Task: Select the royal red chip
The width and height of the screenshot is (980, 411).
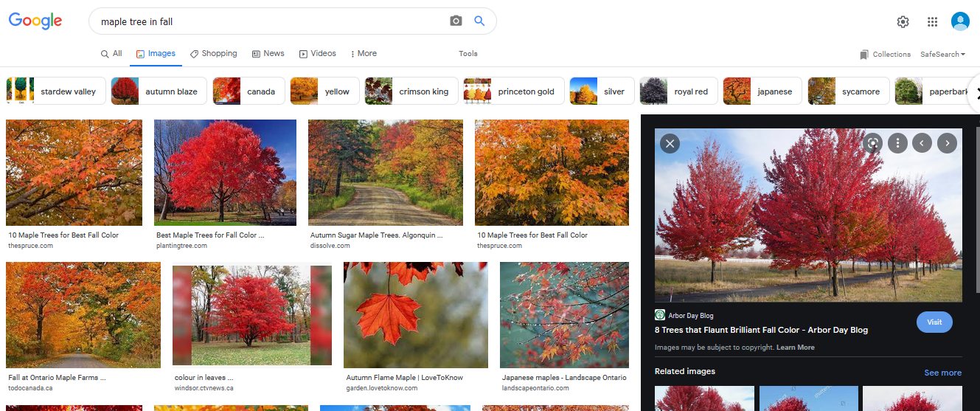Action: click(678, 91)
